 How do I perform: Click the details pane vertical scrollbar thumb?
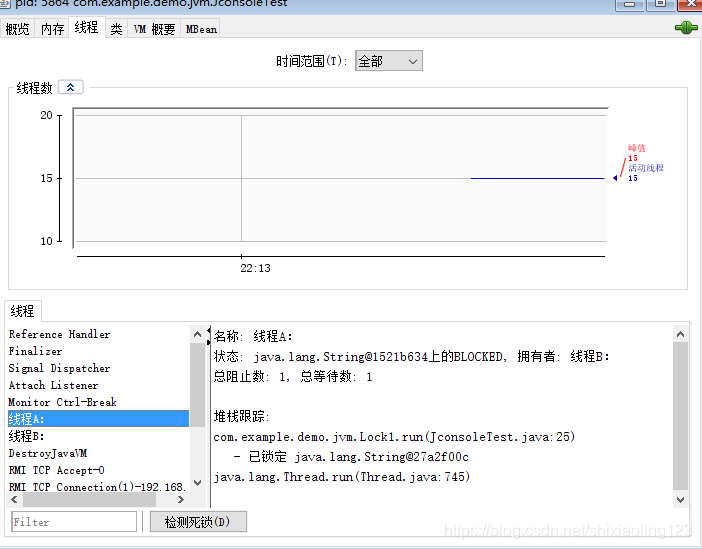pyautogui.click(x=681, y=416)
